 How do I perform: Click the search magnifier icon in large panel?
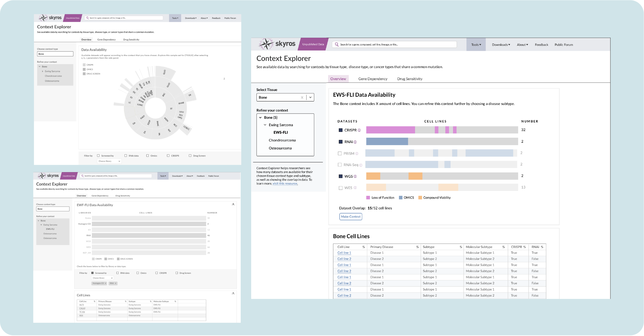[x=337, y=44]
